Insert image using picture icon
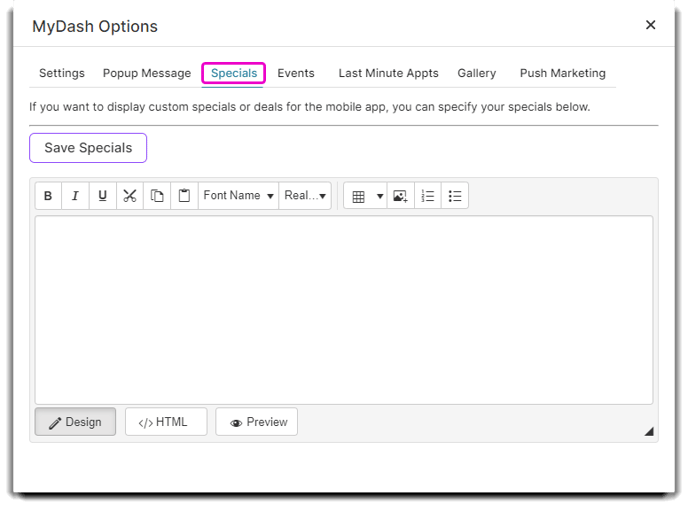This screenshot has height=519, width=688. pyautogui.click(x=401, y=196)
